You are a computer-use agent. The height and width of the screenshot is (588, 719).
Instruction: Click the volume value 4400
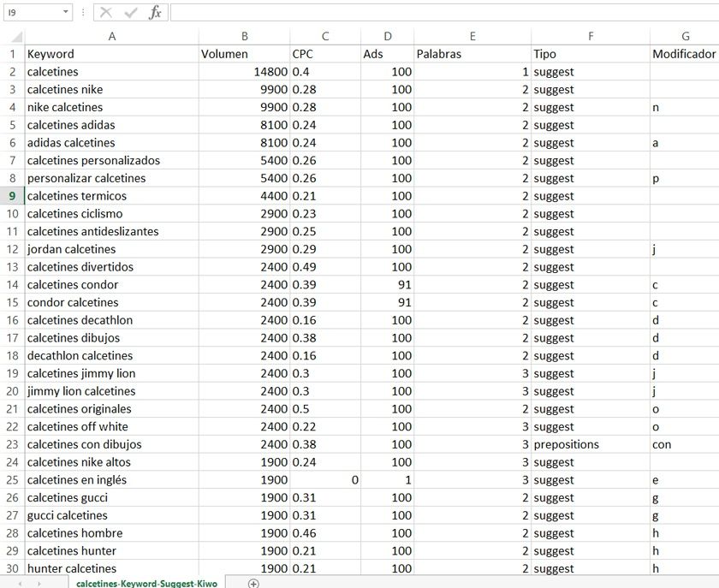[x=245, y=196]
